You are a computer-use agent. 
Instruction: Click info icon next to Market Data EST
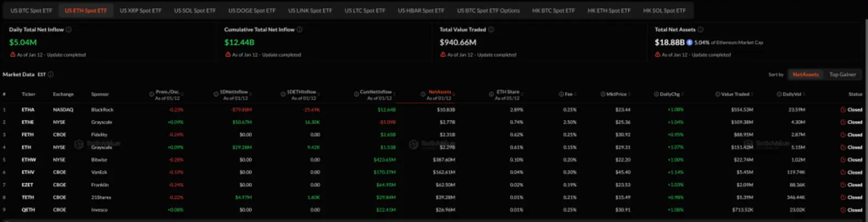[x=51, y=74]
